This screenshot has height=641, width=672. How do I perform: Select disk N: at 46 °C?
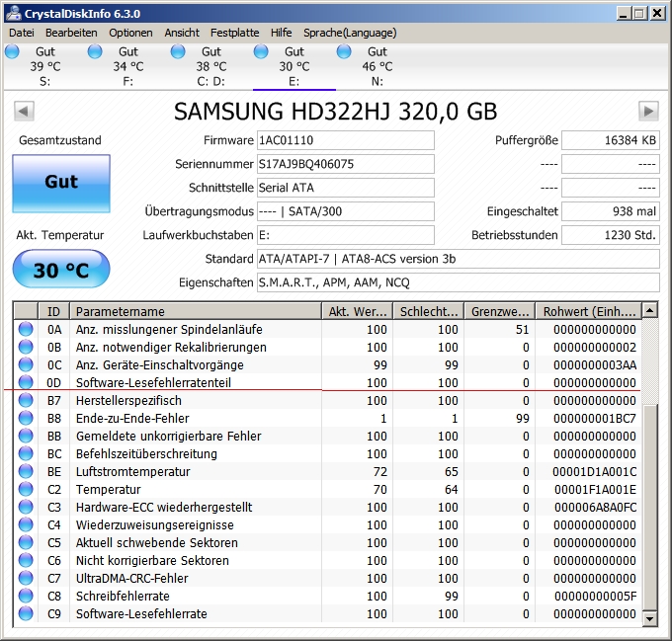click(x=378, y=66)
